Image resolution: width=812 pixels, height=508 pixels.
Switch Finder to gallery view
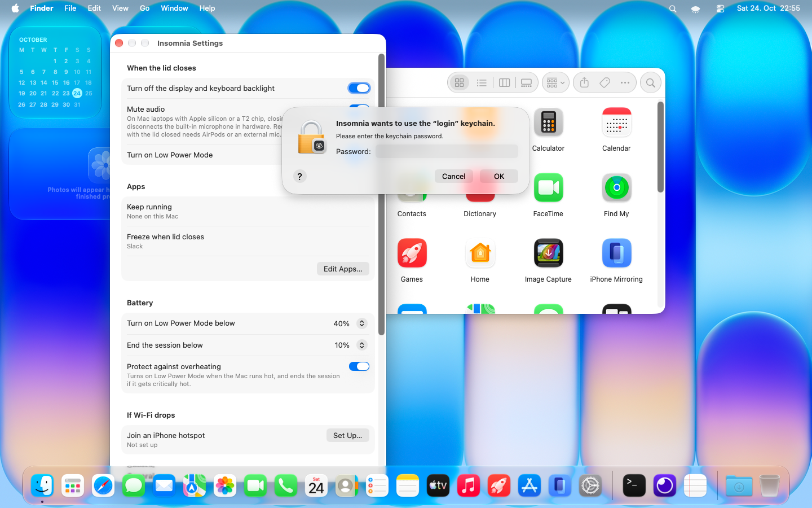[x=526, y=83]
